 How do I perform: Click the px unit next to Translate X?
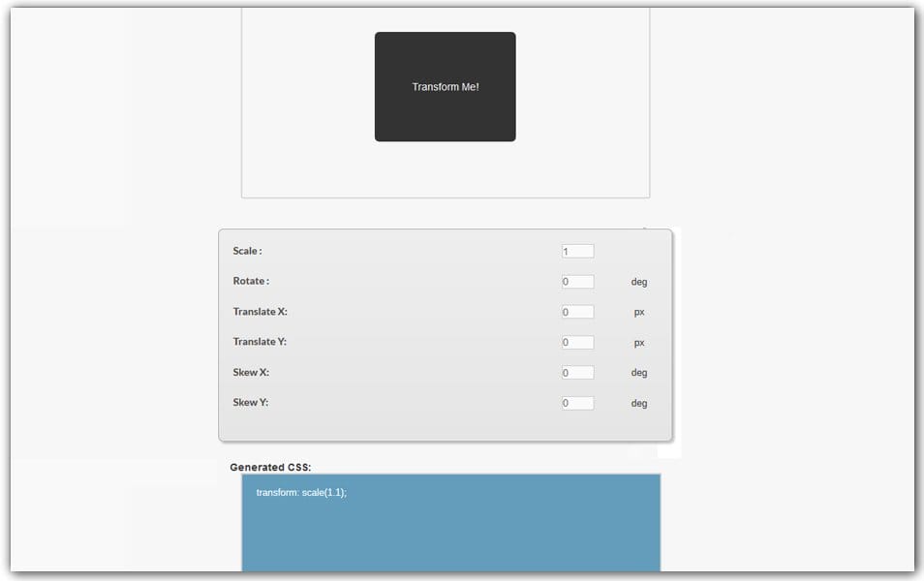637,311
